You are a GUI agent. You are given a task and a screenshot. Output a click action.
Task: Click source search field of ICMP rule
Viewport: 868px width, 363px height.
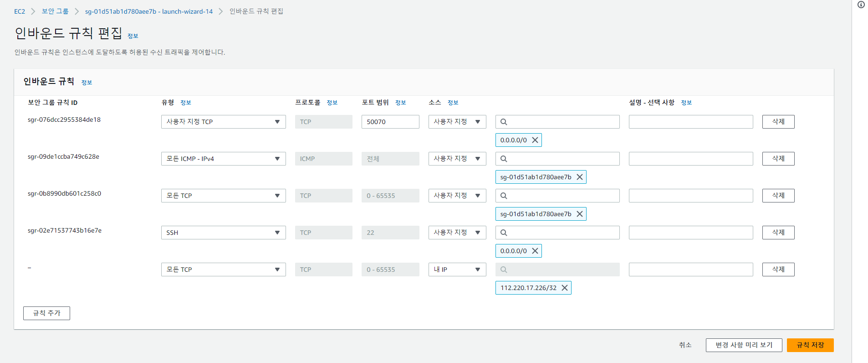(557, 159)
